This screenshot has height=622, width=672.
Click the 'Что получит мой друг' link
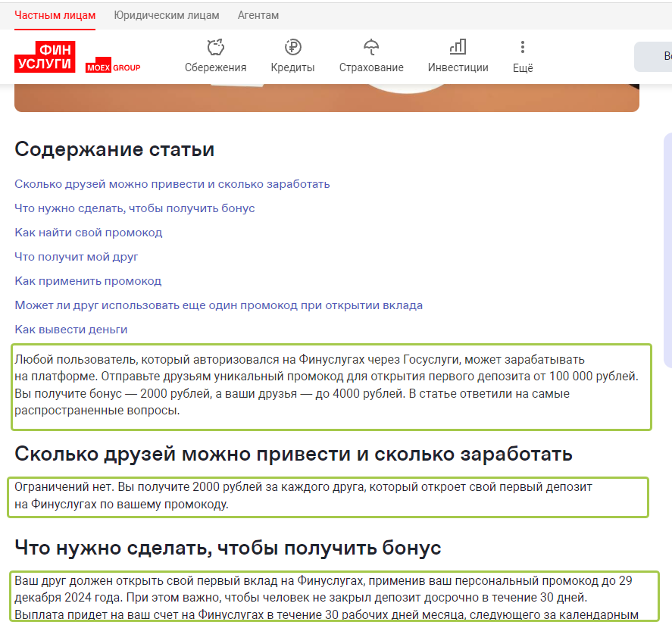click(77, 257)
